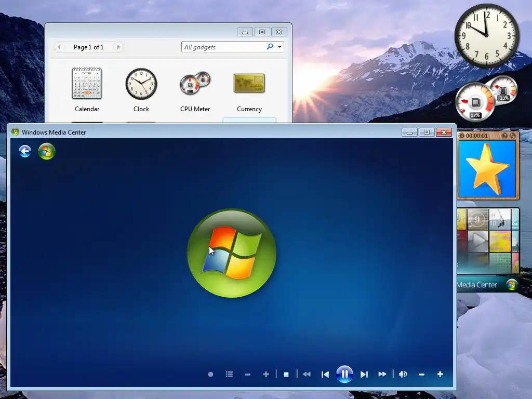Maximize the gadget gallery window
The height and width of the screenshot is (399, 532).
[262, 32]
